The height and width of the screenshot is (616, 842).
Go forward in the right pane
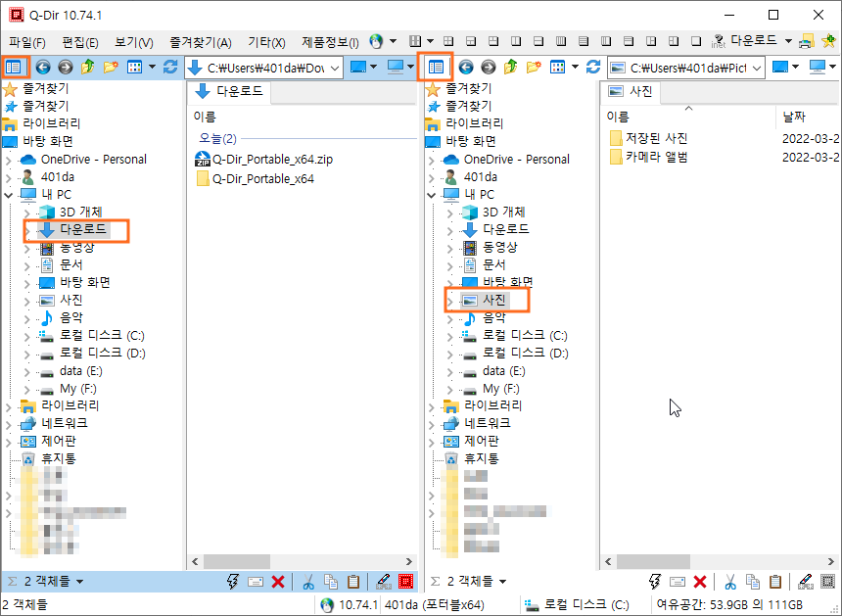click(x=489, y=68)
